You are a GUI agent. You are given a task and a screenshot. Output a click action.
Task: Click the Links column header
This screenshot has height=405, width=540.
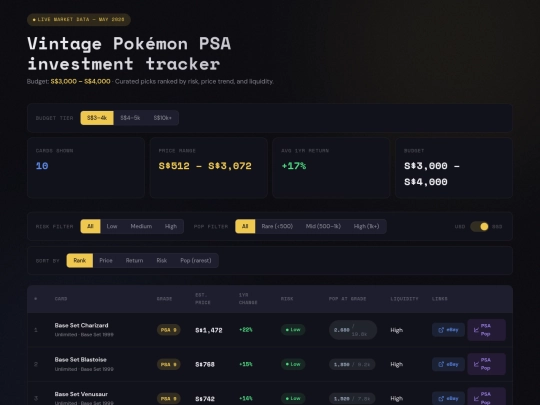(x=440, y=299)
